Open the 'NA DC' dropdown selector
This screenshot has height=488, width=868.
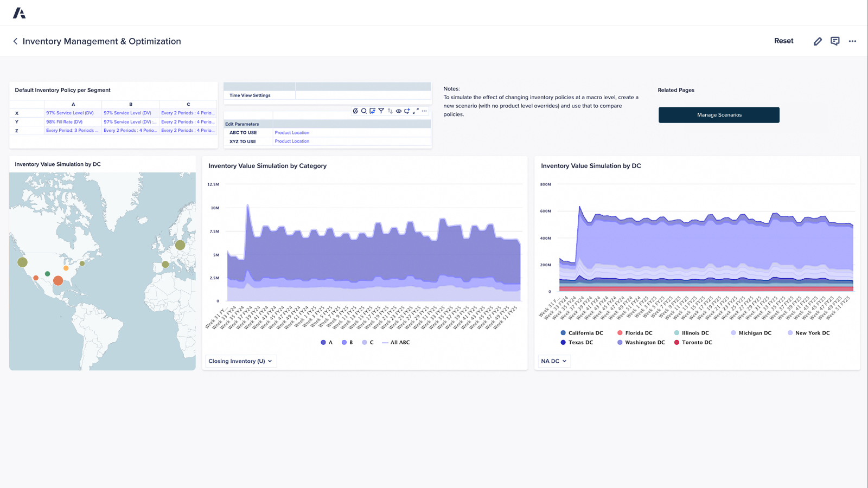click(x=554, y=361)
